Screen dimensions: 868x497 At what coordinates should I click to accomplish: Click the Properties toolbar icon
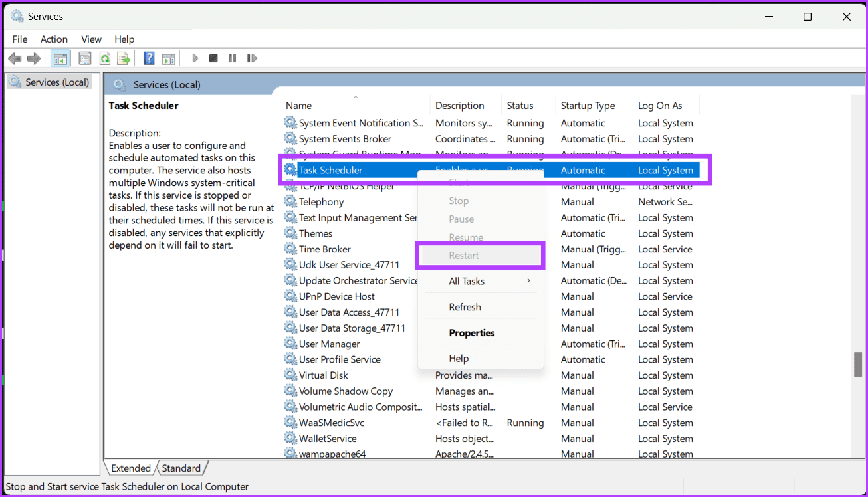coord(84,58)
